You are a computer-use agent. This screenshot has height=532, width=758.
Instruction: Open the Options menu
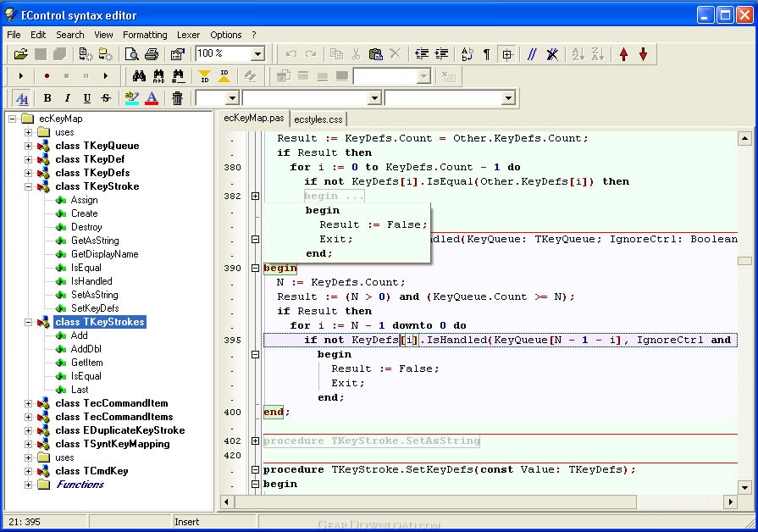click(x=226, y=35)
